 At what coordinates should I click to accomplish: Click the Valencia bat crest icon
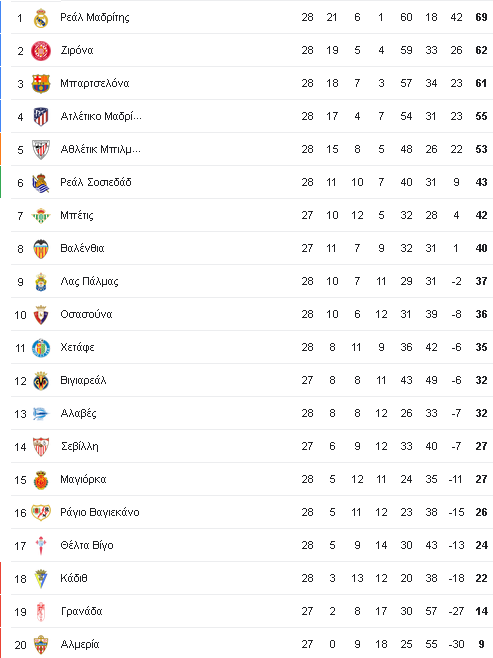coord(41,249)
